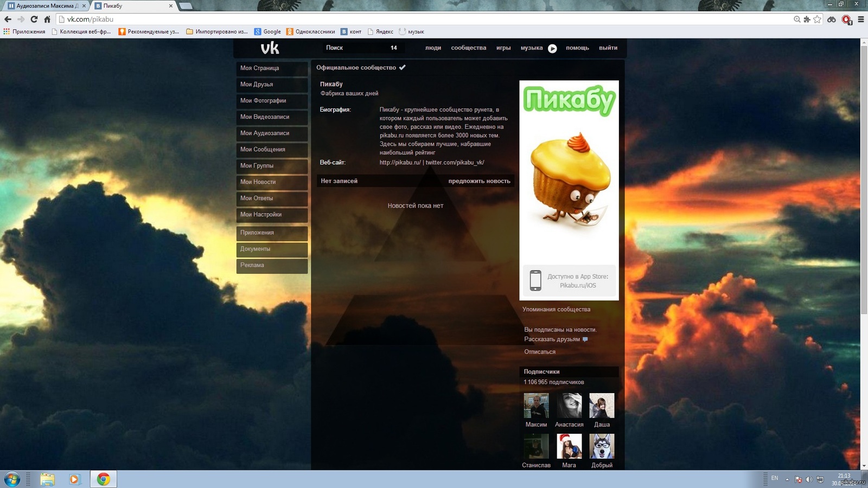868x488 pixels.
Task: Open the Импортировано из... bookmarks folder
Action: click(216, 31)
